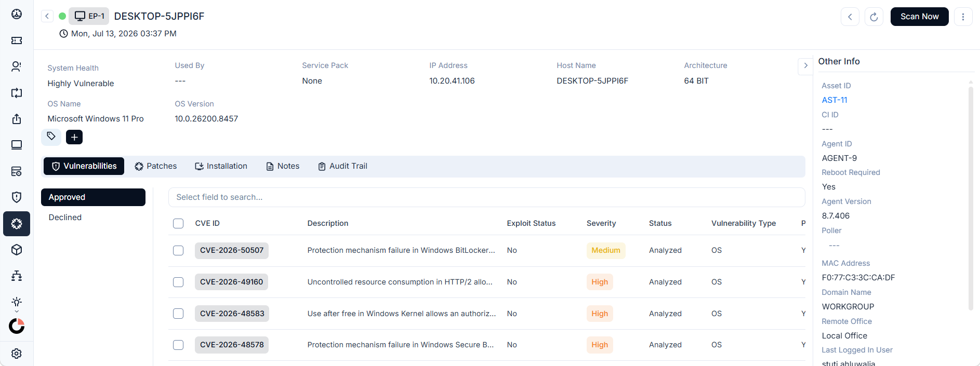Click the Other Info panel scrollbar

(971, 198)
